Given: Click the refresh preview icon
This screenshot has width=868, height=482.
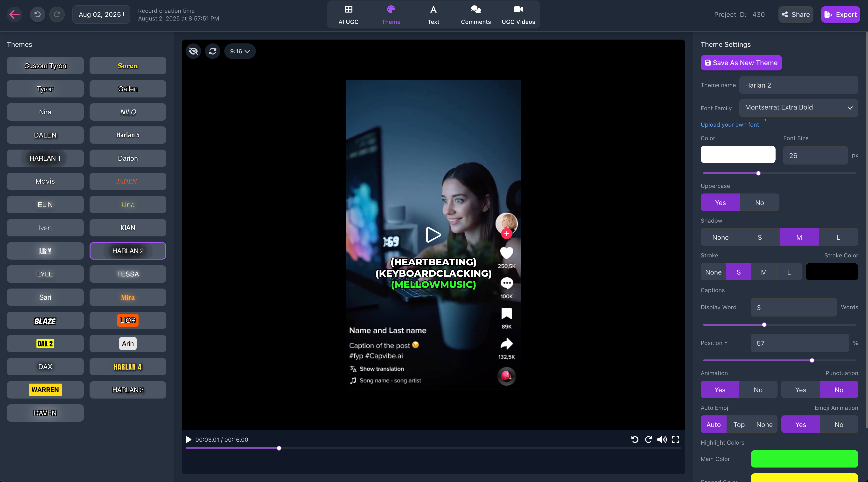Looking at the screenshot, I should [x=213, y=51].
